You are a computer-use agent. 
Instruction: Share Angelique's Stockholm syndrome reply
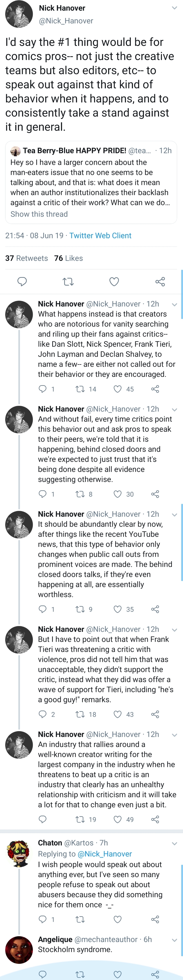pos(155,974)
